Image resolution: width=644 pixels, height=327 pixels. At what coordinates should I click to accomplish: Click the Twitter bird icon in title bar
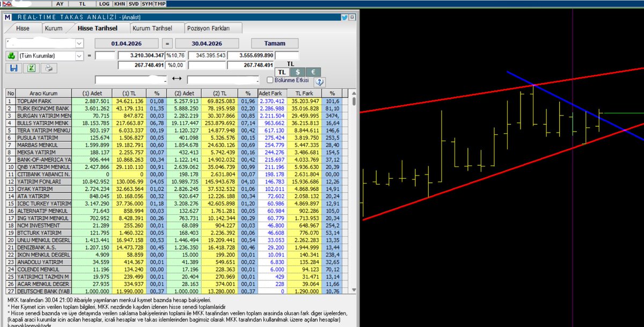(x=345, y=17)
